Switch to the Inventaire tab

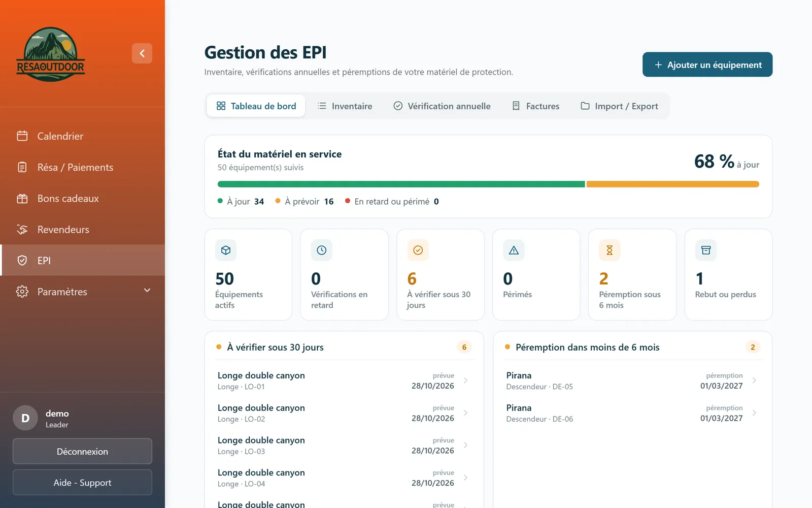[x=345, y=106]
